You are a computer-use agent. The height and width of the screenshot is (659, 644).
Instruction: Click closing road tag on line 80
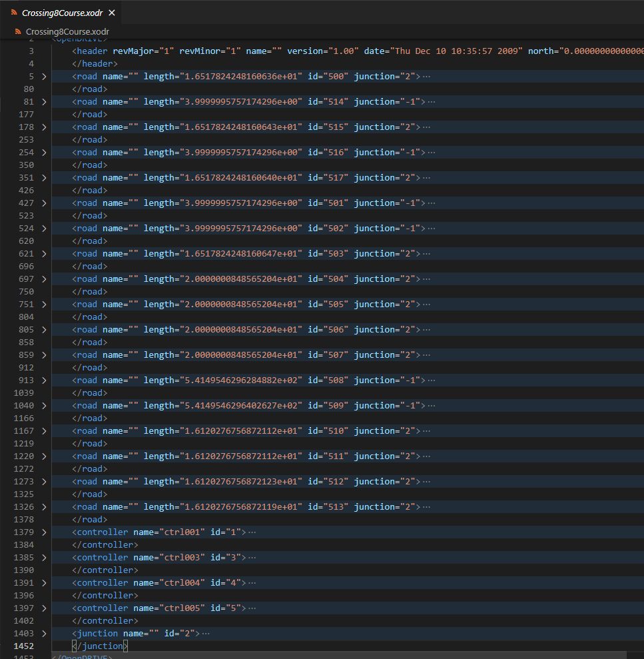tap(89, 89)
